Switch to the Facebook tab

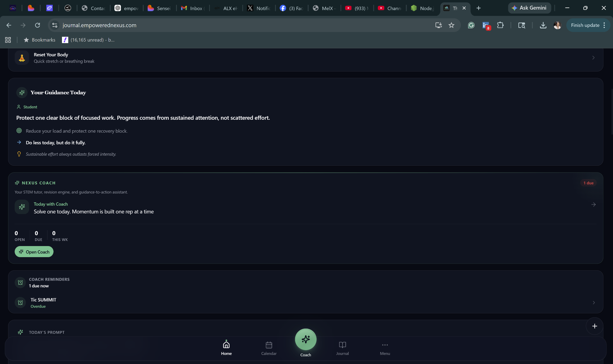tap(292, 8)
